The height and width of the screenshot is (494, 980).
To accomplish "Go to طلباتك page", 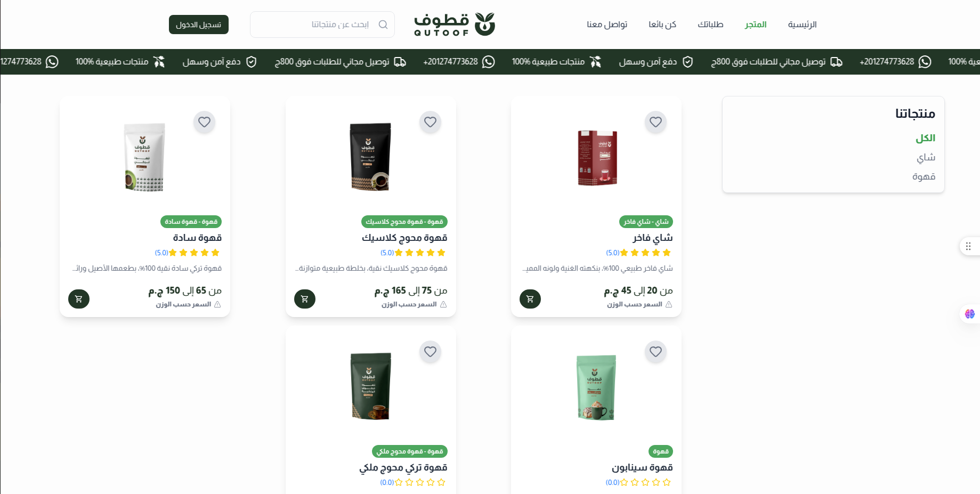I will 710,25.
